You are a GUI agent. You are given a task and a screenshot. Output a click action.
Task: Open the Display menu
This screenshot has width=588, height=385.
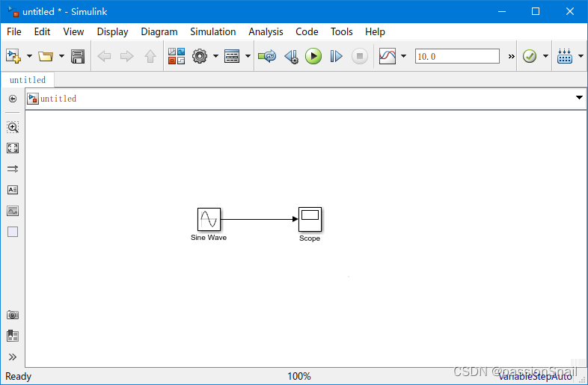pyautogui.click(x=112, y=32)
